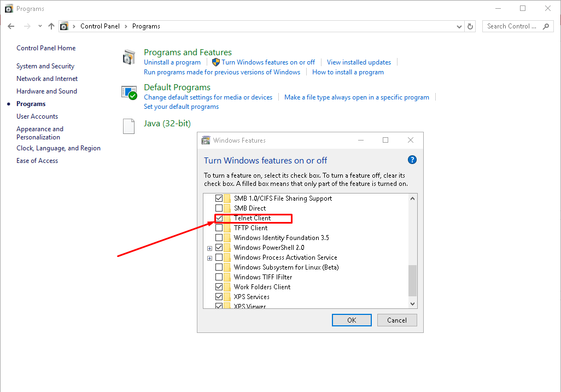Click Turn Windows features on or off link
Image resolution: width=561 pixels, height=392 pixels.
(x=268, y=62)
